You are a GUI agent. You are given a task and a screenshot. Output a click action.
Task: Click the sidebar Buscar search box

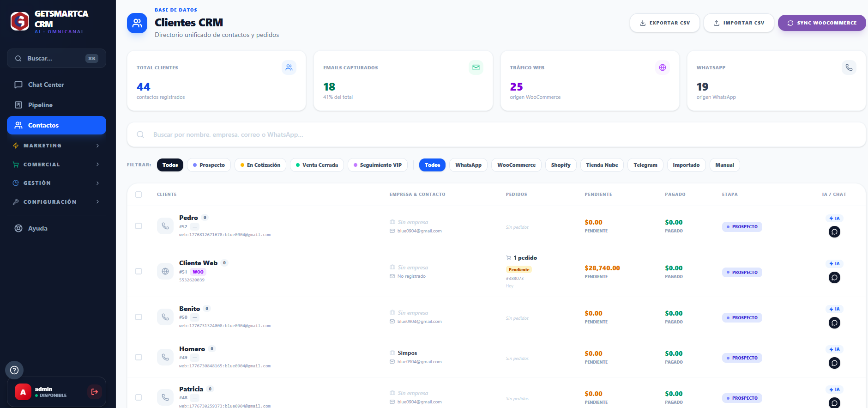(x=56, y=58)
